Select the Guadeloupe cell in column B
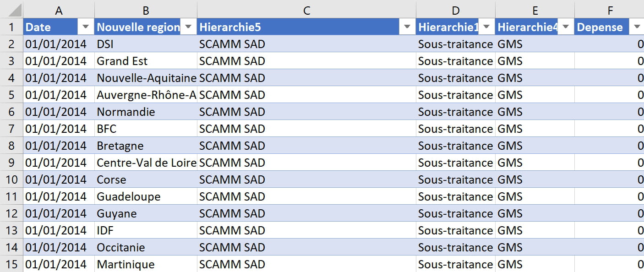Viewport: 644px width, 272px height. click(146, 196)
